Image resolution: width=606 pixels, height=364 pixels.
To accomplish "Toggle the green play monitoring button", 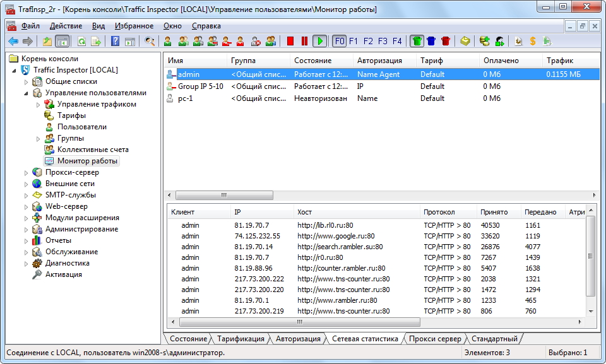I will (x=319, y=41).
